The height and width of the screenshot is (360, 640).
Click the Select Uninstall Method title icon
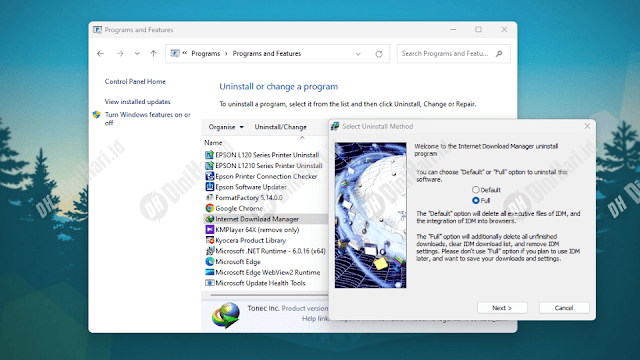click(335, 126)
